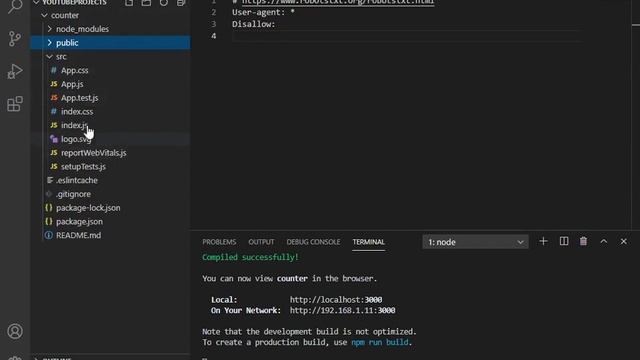
Task: Maximize the panel with the up chevron
Action: point(604,242)
